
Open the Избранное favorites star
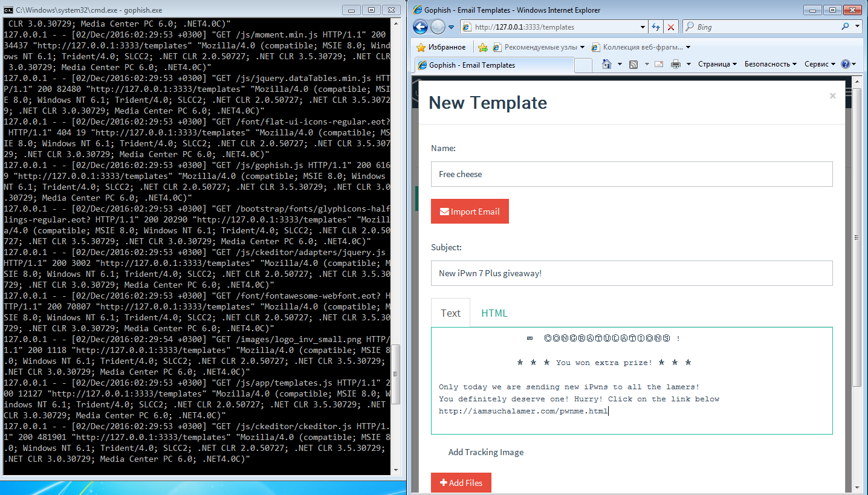tap(441, 47)
